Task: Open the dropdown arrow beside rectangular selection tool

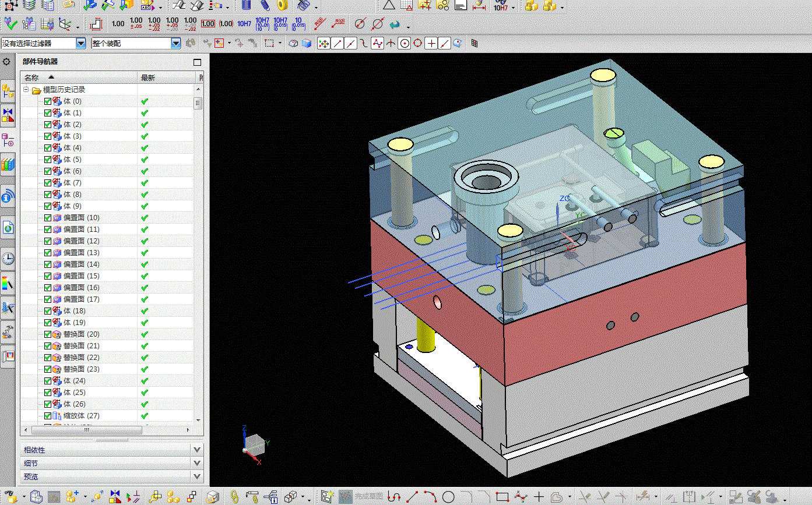Action: point(280,43)
